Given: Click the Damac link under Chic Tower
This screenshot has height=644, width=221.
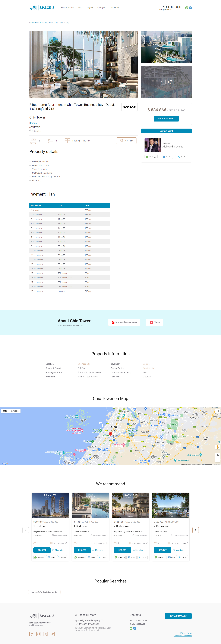Looking at the screenshot, I should (x=33, y=123).
